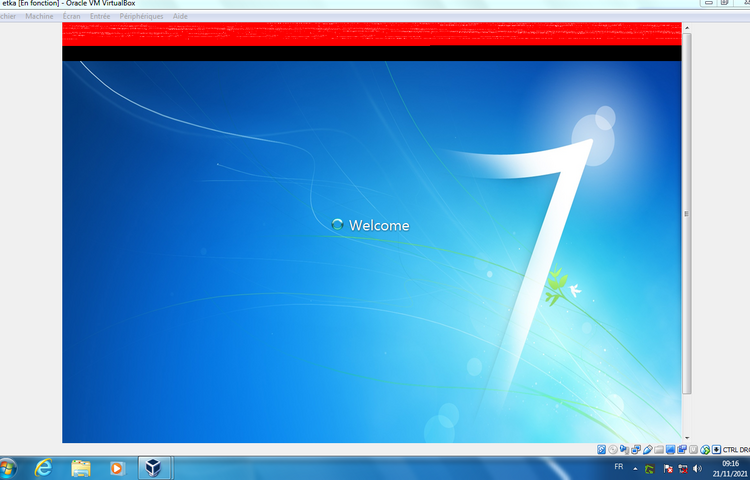750x480 pixels.
Task: Open the USB devices status icon
Action: [647, 449]
